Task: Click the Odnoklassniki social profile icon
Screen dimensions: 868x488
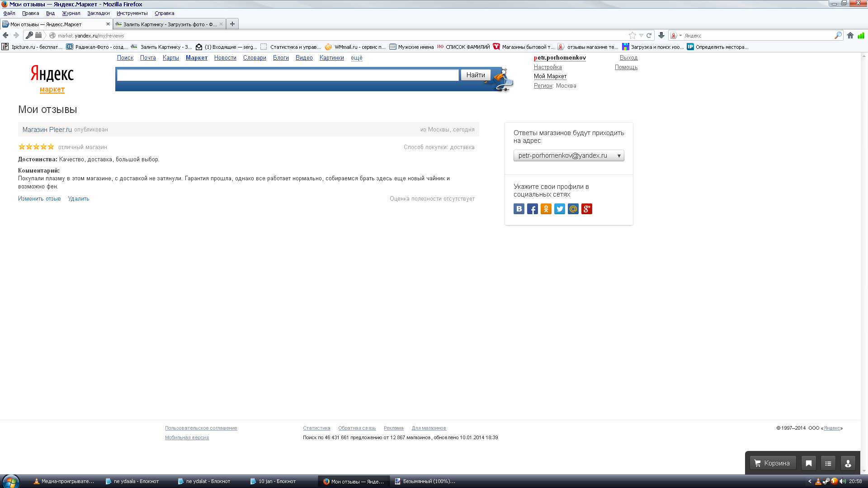Action: pos(546,209)
